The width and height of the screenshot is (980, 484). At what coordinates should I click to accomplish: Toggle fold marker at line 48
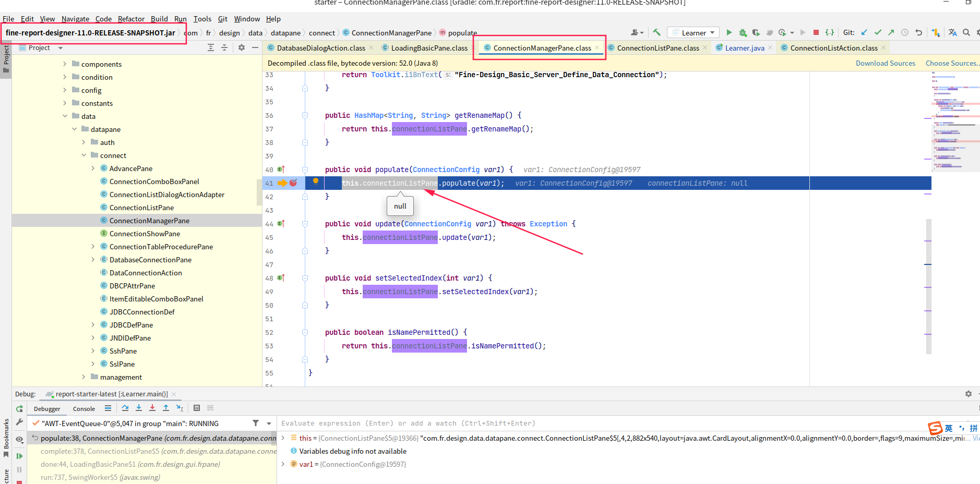305,278
